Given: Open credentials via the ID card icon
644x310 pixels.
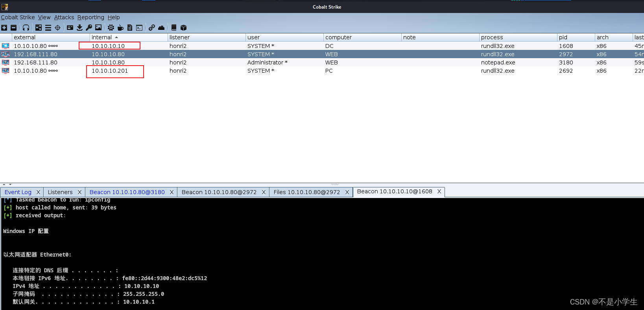Looking at the screenshot, I should coord(70,28).
